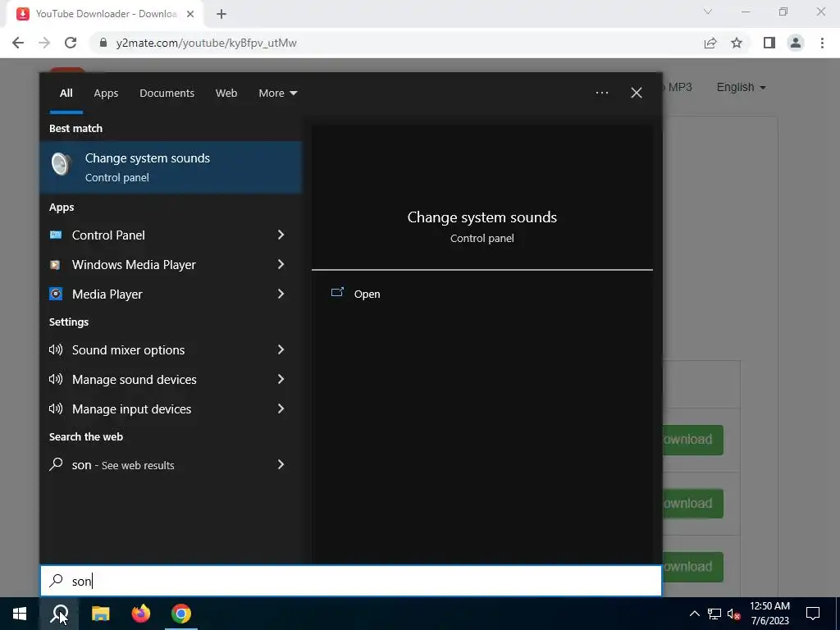The width and height of the screenshot is (840, 630).
Task: Expand son web results arrow
Action: (x=281, y=464)
